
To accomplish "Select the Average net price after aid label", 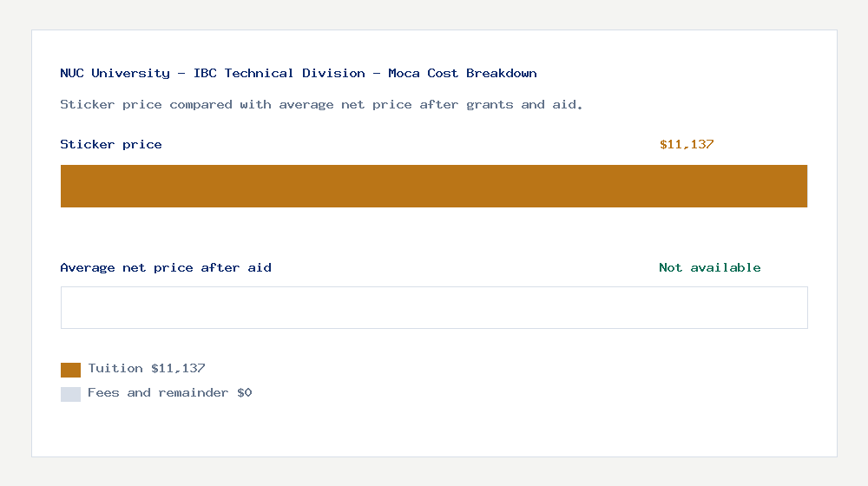I will click(x=166, y=268).
